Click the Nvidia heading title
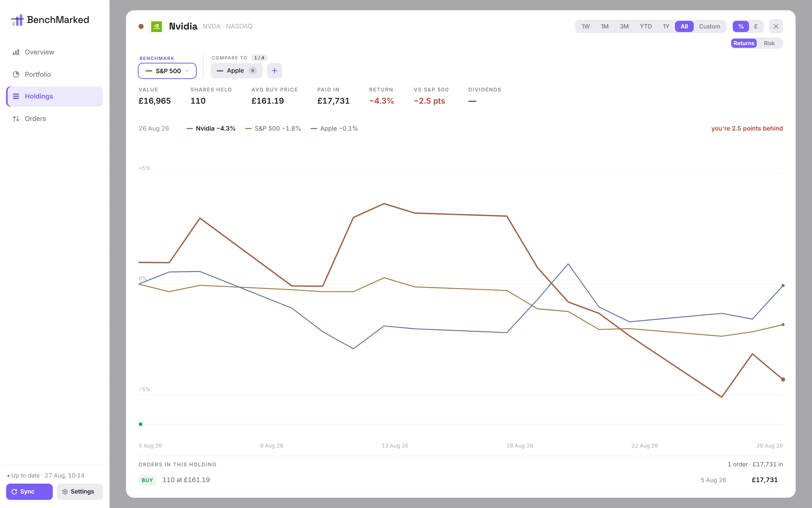812x508 pixels. coord(183,26)
